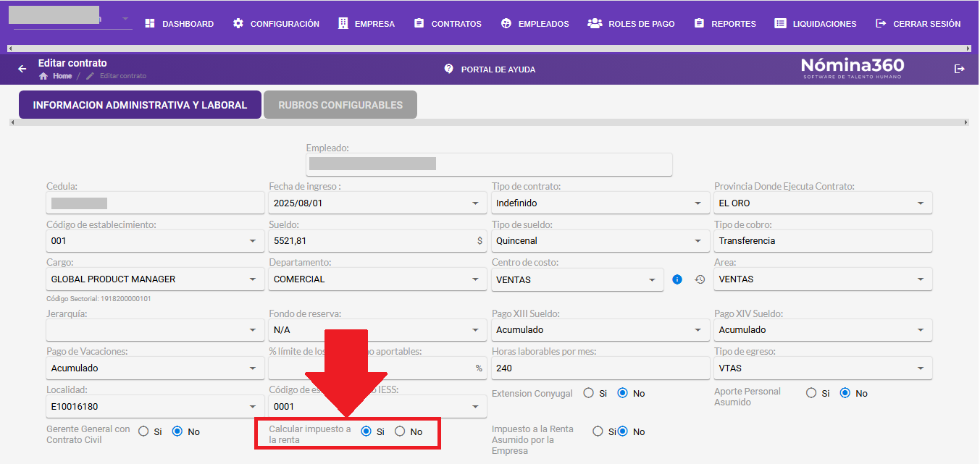
Task: Switch to the Rubros Configurables tab
Action: point(340,105)
